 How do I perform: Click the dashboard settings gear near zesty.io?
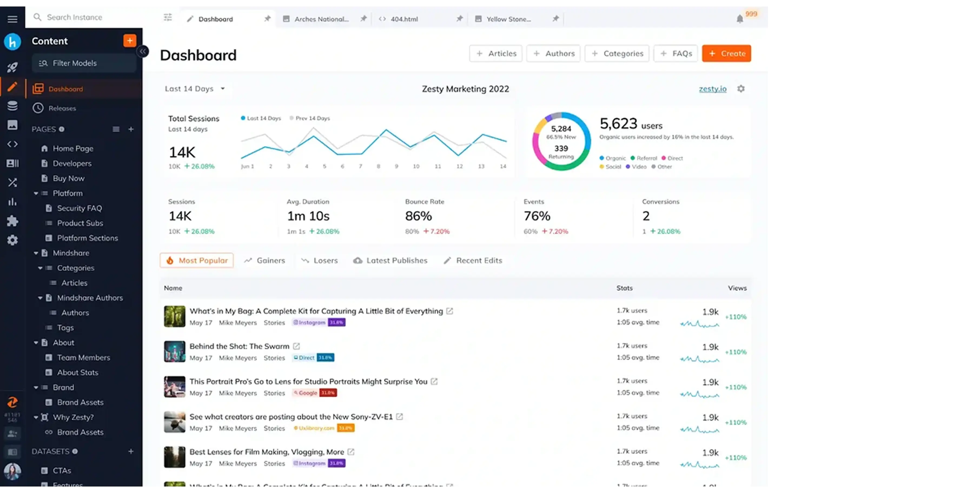(740, 89)
